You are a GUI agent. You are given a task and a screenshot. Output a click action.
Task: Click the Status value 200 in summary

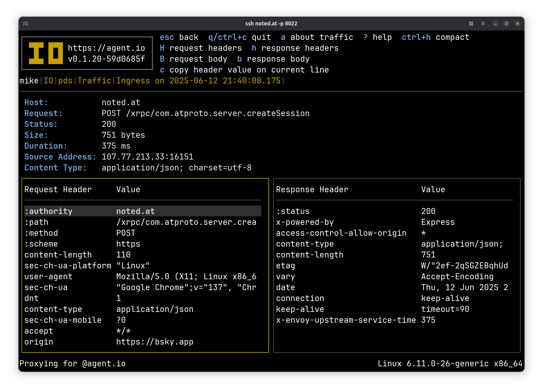point(109,124)
